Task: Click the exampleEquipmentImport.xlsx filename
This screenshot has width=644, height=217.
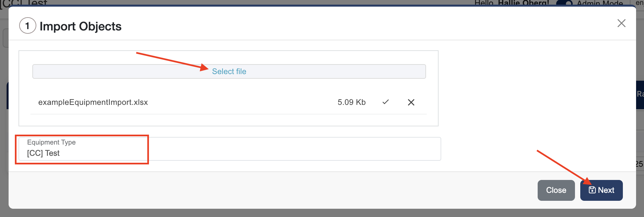Action: point(93,102)
